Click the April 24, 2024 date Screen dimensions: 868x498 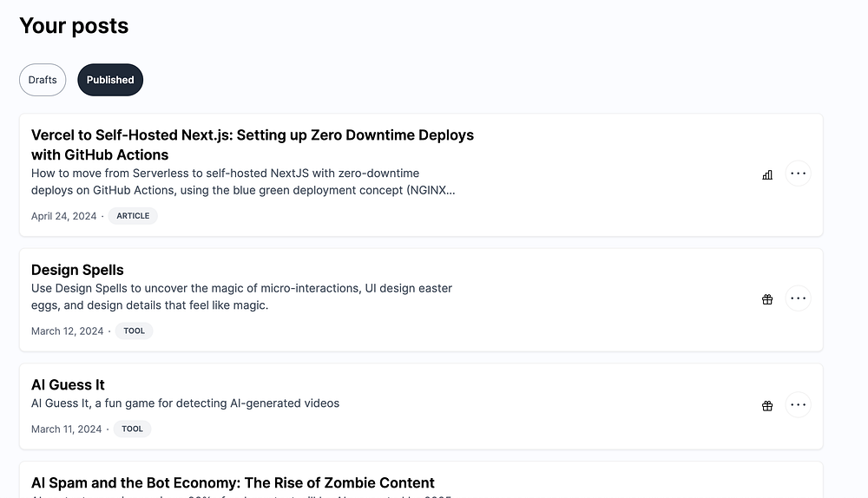[64, 216]
